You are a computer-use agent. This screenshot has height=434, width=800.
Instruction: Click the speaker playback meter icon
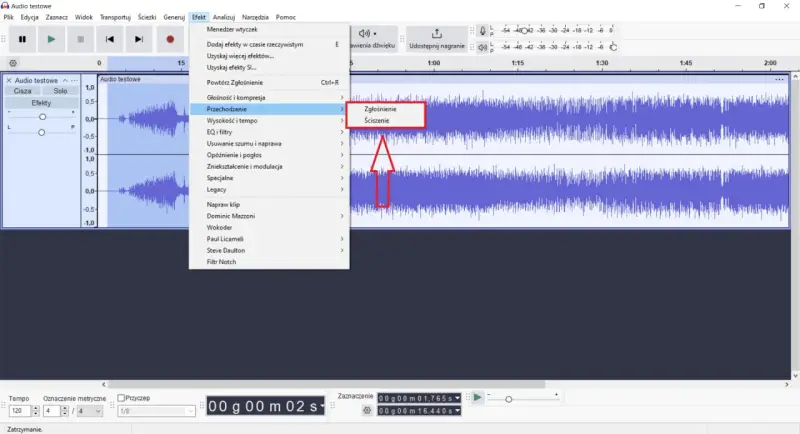click(482, 47)
